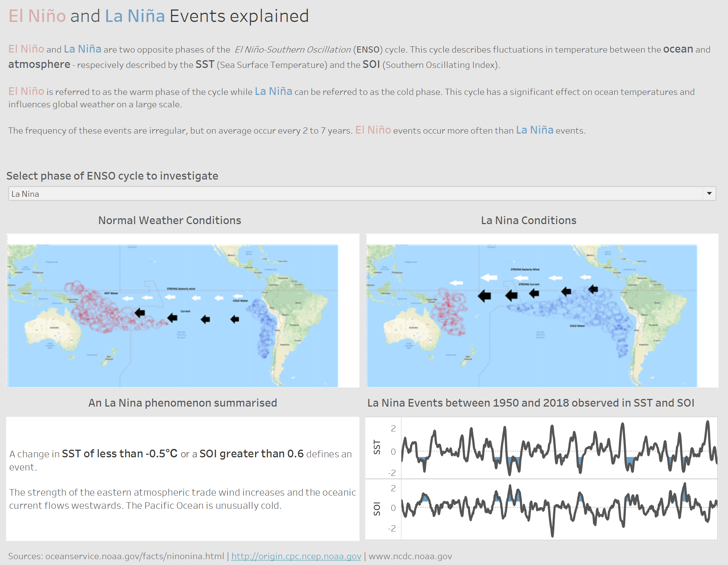728x565 pixels.
Task: Click the SOI axis label in the chart
Action: [x=377, y=508]
